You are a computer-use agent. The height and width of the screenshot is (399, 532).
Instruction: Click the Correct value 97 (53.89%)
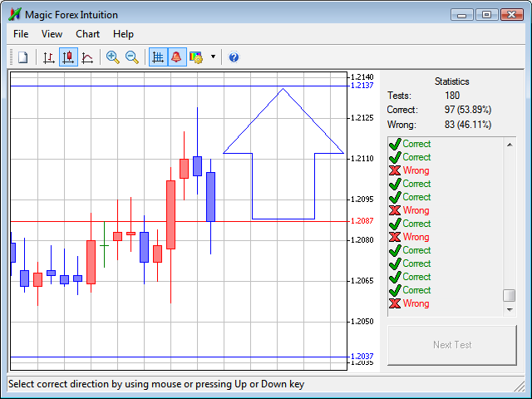(468, 110)
